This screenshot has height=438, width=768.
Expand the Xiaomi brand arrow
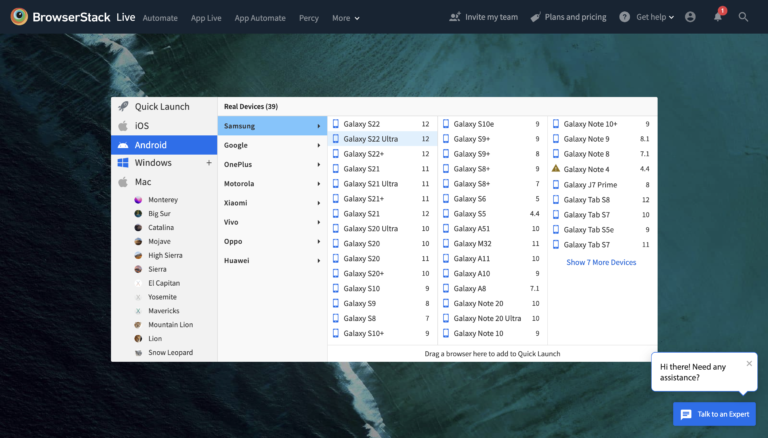point(318,203)
